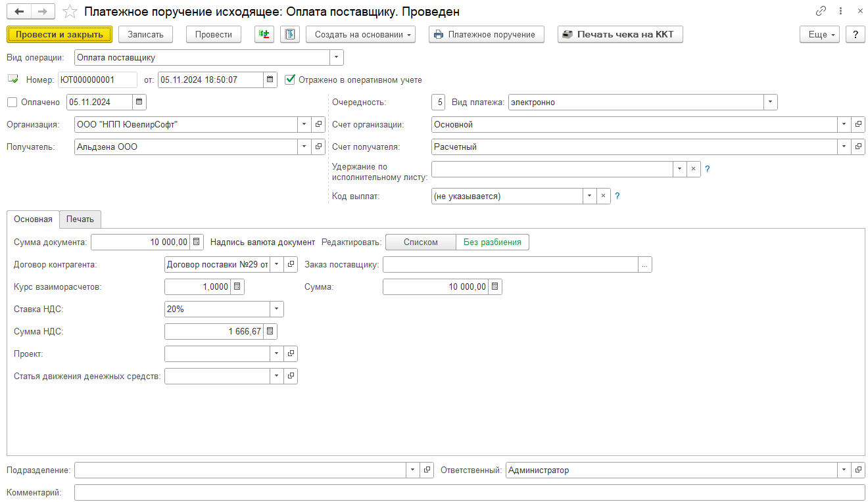Show help for Код выплат
This screenshot has width=868, height=502.
pos(617,196)
